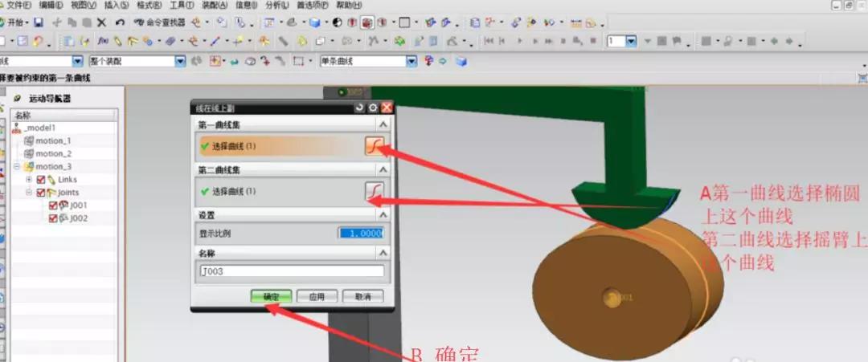Viewport: 868px width, 362px height.
Task: Open the 编辑 menu
Action: click(x=51, y=5)
